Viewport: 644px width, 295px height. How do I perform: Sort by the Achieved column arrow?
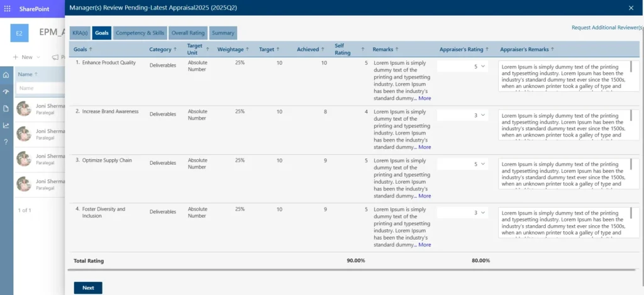(323, 49)
